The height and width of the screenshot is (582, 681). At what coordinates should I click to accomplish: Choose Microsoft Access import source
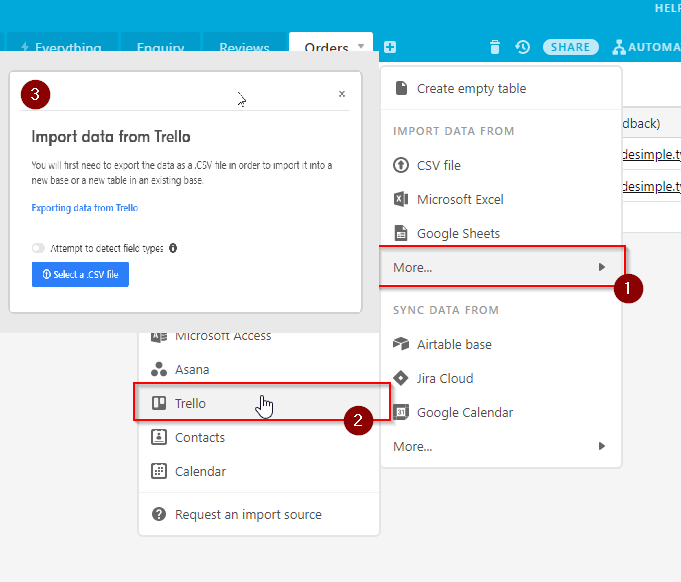pyautogui.click(x=259, y=338)
